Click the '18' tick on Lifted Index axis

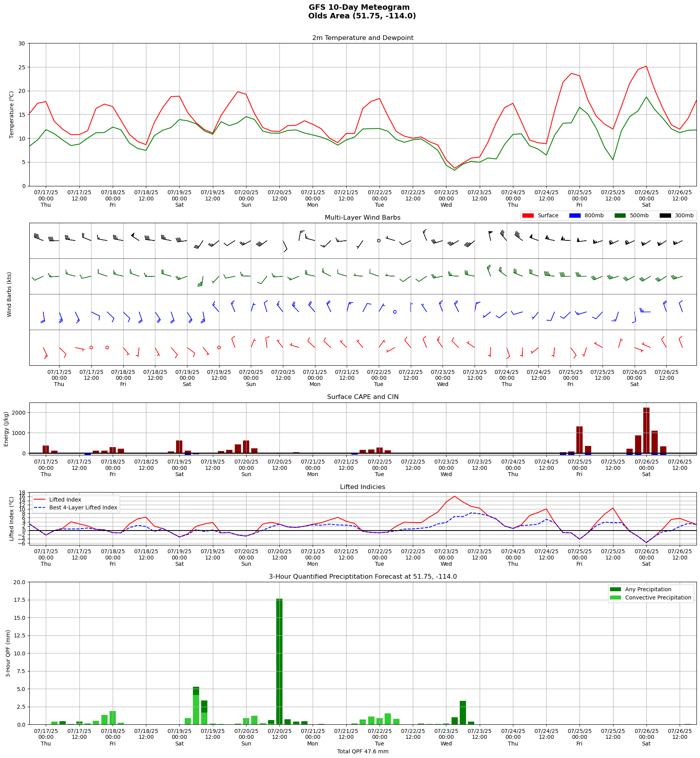click(22, 493)
